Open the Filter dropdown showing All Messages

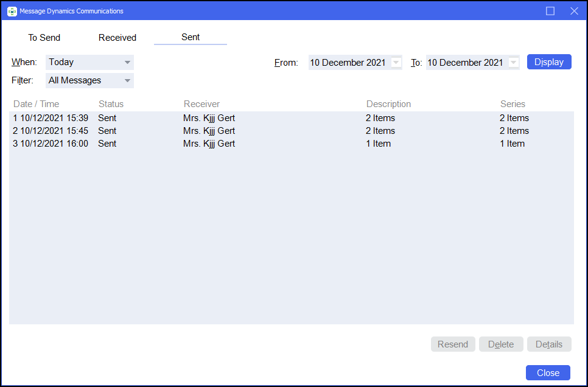point(127,80)
